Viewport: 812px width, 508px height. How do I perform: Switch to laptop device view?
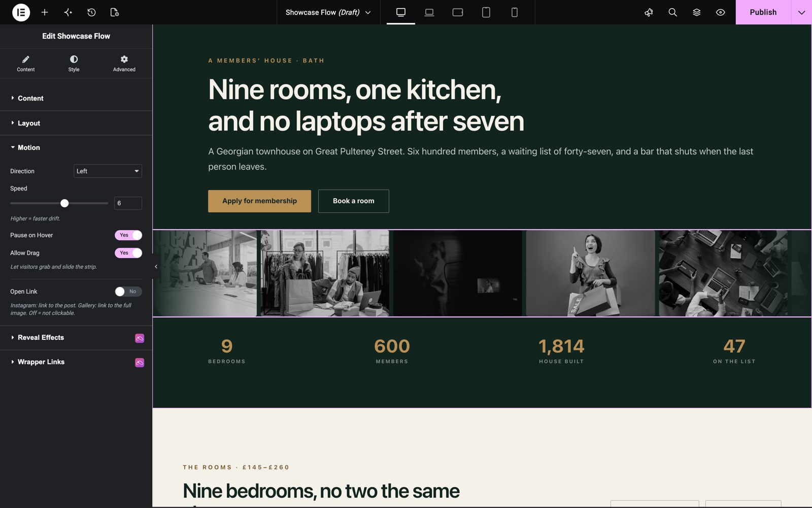pos(429,12)
